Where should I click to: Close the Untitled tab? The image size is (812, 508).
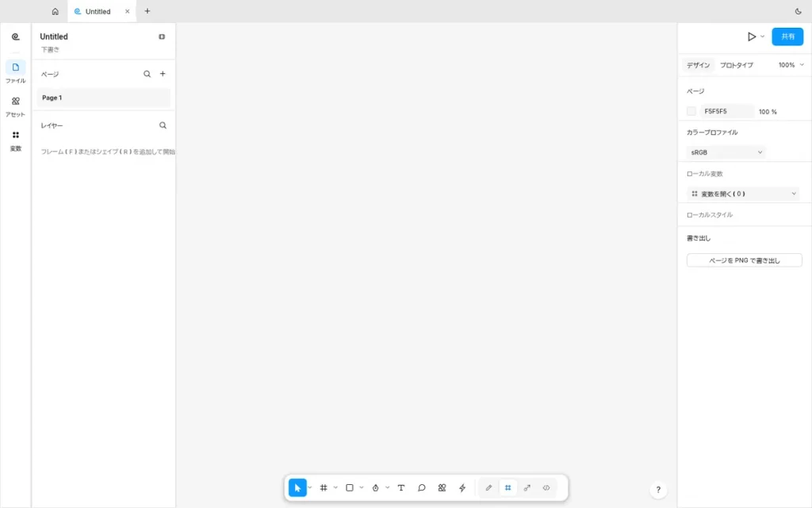(128, 11)
